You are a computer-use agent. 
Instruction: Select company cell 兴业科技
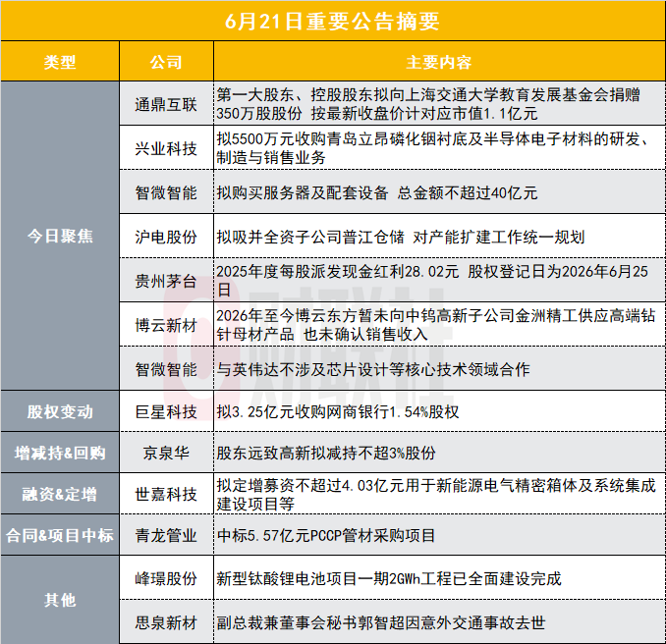click(166, 148)
